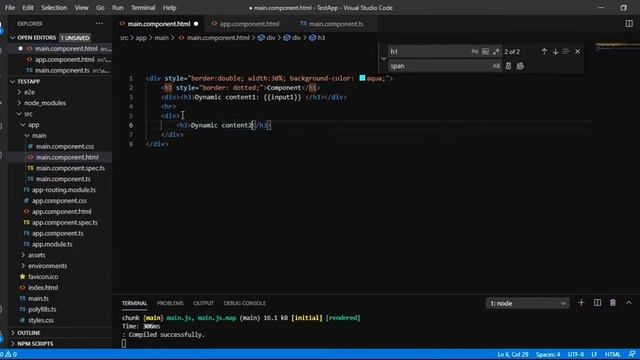Toggle Match Whole Word in find widget
The height and width of the screenshot is (360, 640).
click(x=485, y=51)
